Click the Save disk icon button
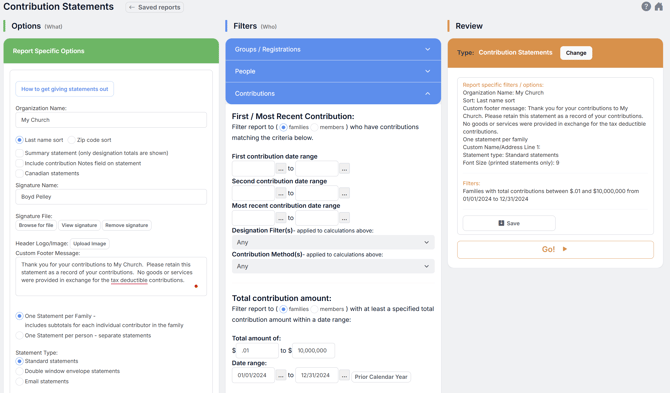The height and width of the screenshot is (393, 670). [x=509, y=223]
